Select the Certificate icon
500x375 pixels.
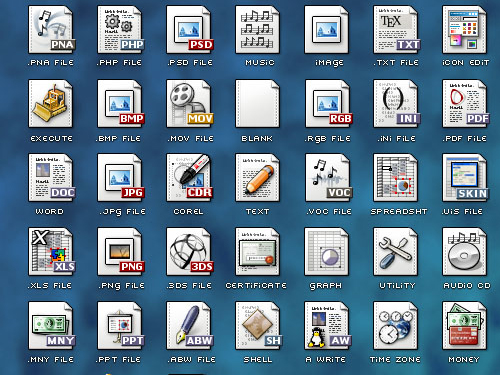[x=257, y=251]
